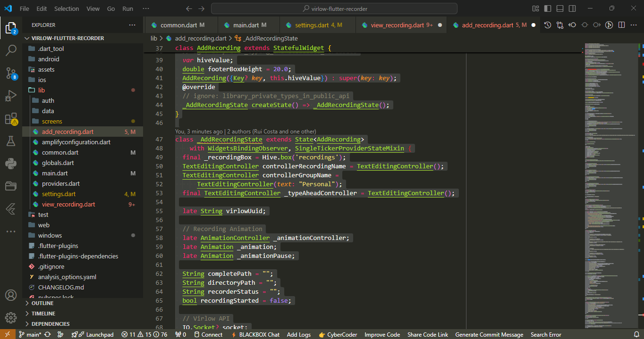
Task: Click Generate Commit Message
Action: click(x=489, y=334)
